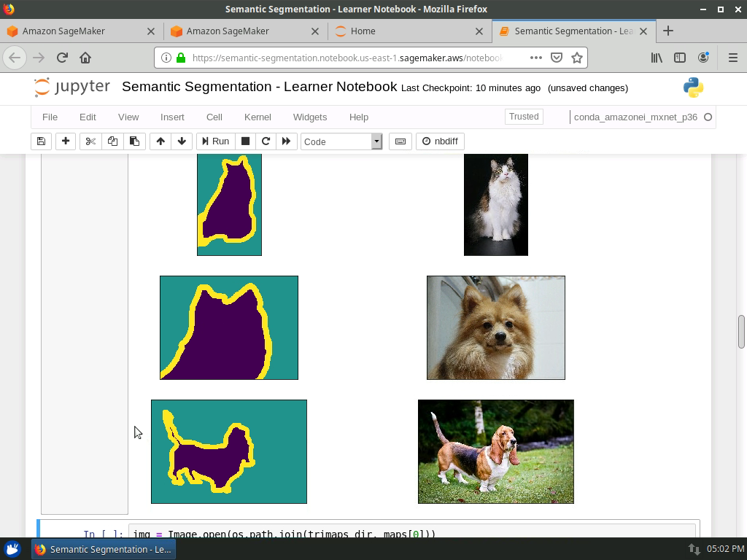This screenshot has width=747, height=560.
Task: Interrupt the kernel with the stop icon
Action: pyautogui.click(x=245, y=141)
